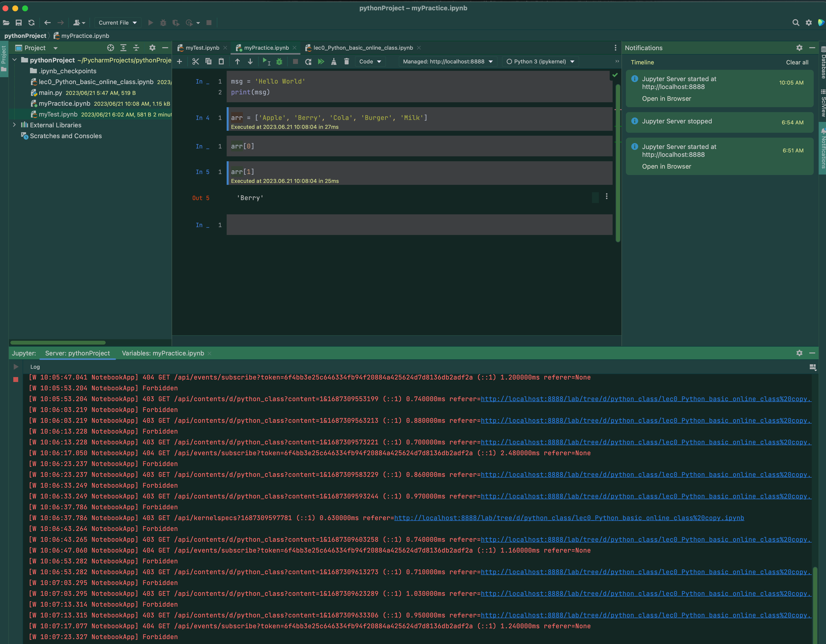This screenshot has width=826, height=644.
Task: Move cell down with arrow icon
Action: [250, 62]
